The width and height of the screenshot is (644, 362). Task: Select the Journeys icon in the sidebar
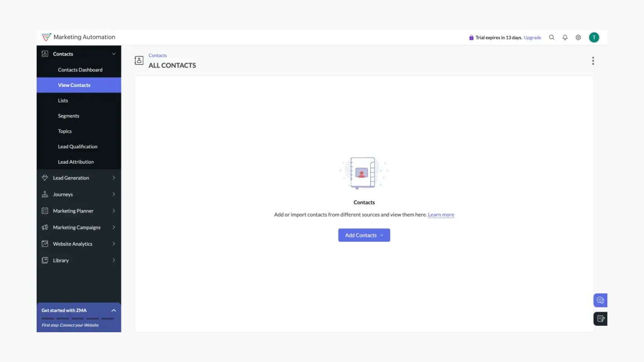(x=45, y=194)
